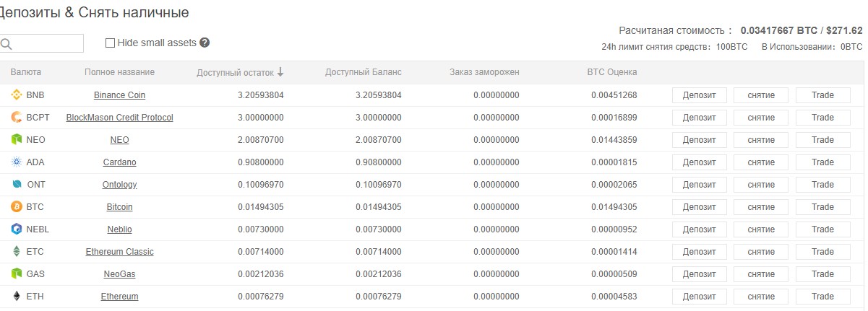Click Trade in the NEBL row
Image resolution: width=868 pixels, height=311 pixels.
click(823, 229)
